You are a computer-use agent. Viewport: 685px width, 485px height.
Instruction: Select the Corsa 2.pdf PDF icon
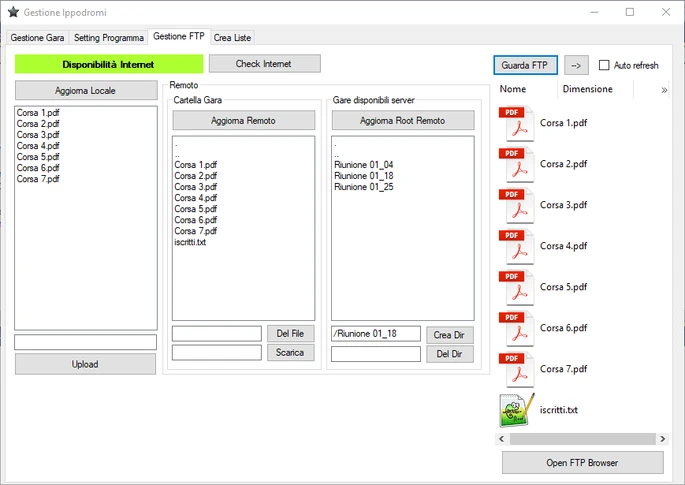(516, 165)
